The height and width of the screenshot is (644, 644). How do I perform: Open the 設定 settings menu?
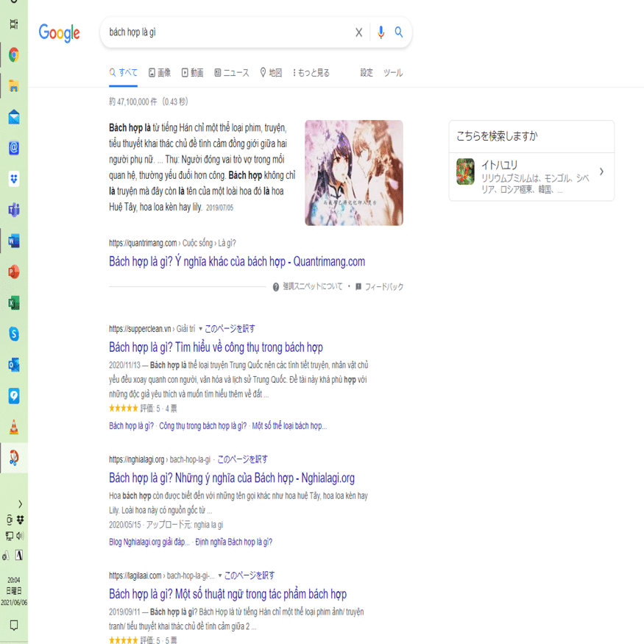click(367, 73)
